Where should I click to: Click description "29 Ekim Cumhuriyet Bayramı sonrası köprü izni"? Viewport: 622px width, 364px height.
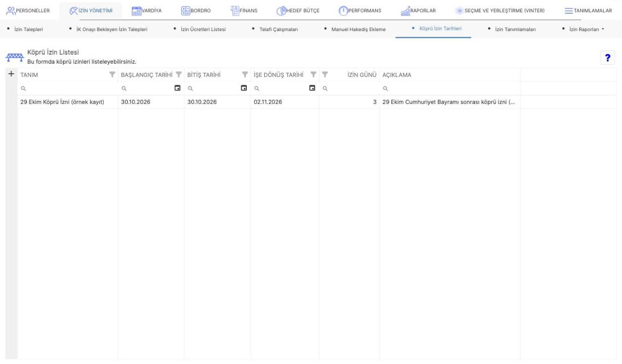click(449, 102)
